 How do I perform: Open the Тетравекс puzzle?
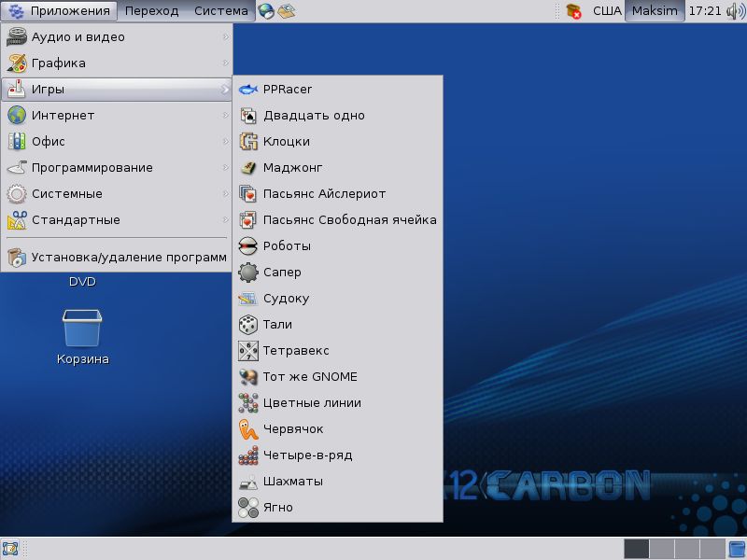pyautogui.click(x=337, y=351)
